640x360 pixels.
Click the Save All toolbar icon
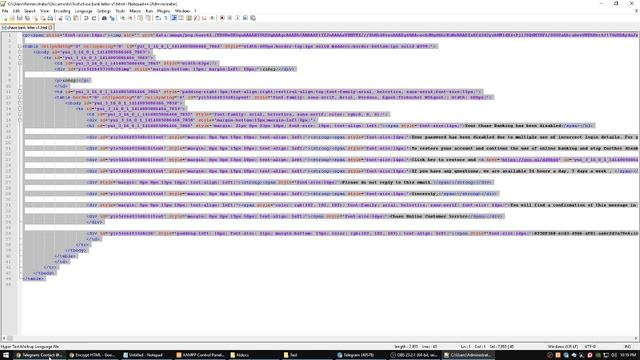(x=27, y=18)
